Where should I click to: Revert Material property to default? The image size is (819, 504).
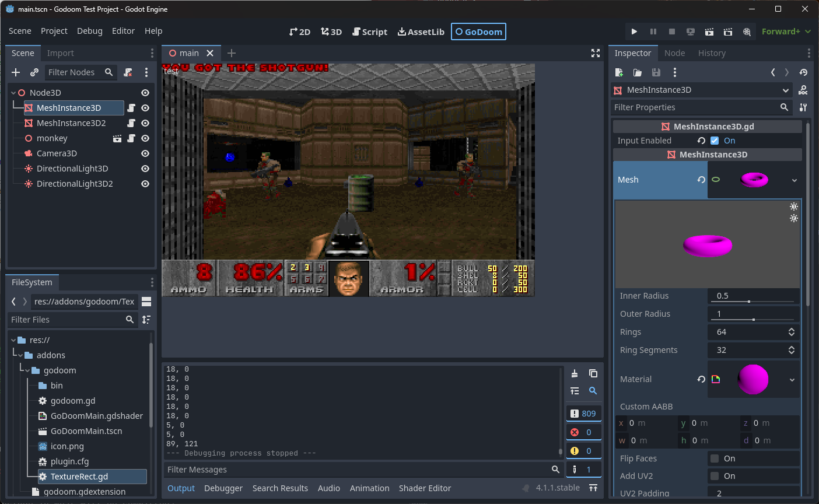pyautogui.click(x=701, y=379)
